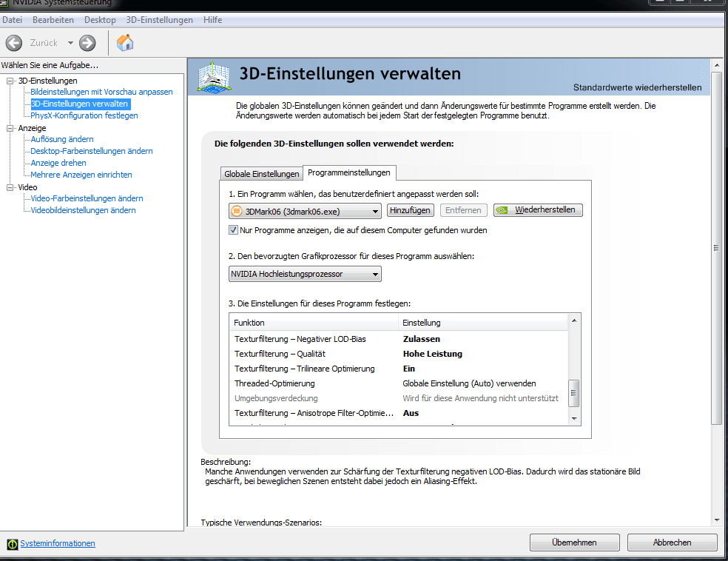Select 3D-Einstellungen verwalten in the tree
The height and width of the screenshot is (561, 728).
[x=79, y=104]
